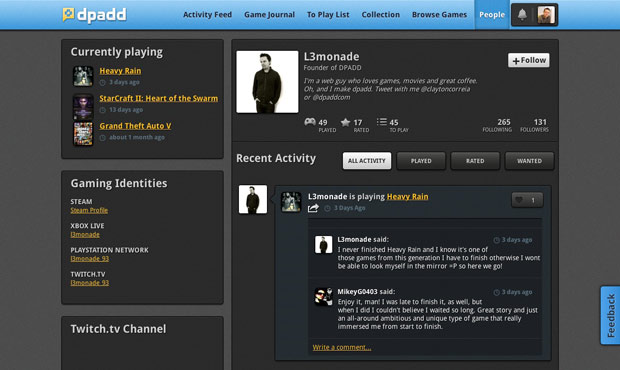Open the Twitch.tv identity link
The height and width of the screenshot is (370, 620).
coord(89,283)
